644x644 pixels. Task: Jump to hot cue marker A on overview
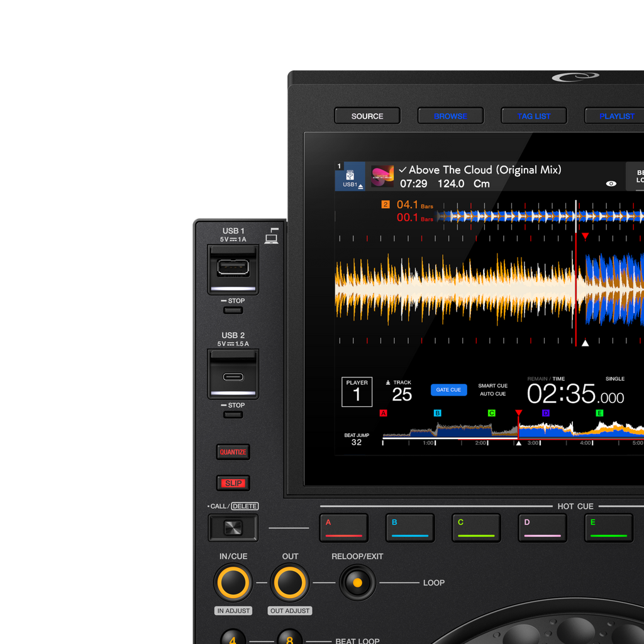point(383,413)
